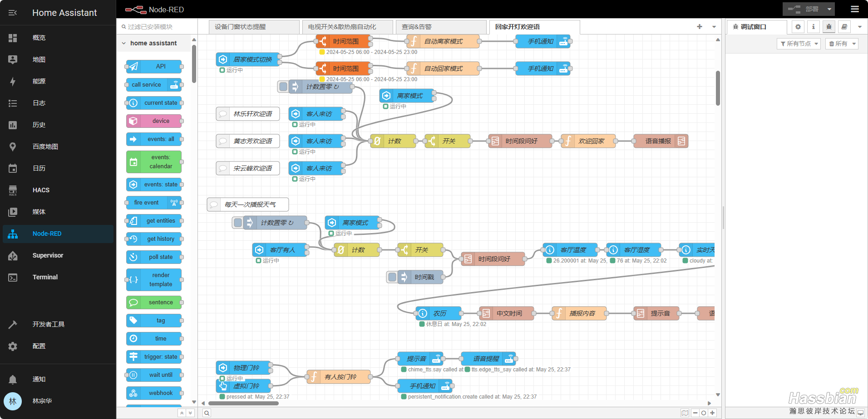The image size is (868, 419).
Task: Open Node-RED in the sidebar
Action: (58, 234)
